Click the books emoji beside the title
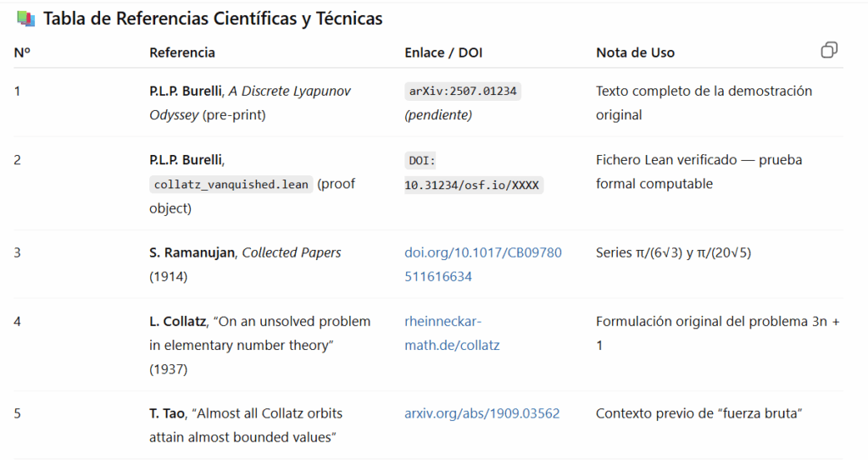Screen dimensions: 868x460 25,19
